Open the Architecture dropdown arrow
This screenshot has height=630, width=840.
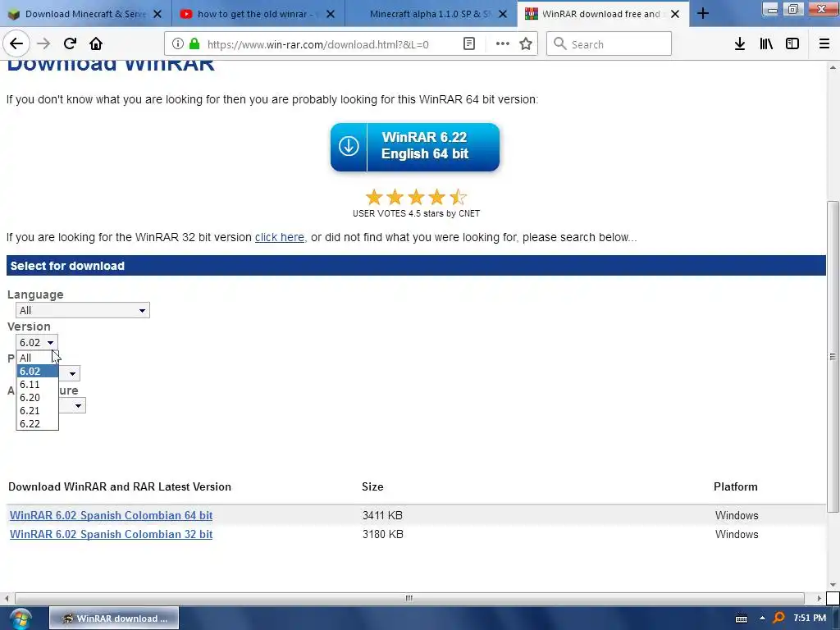78,405
